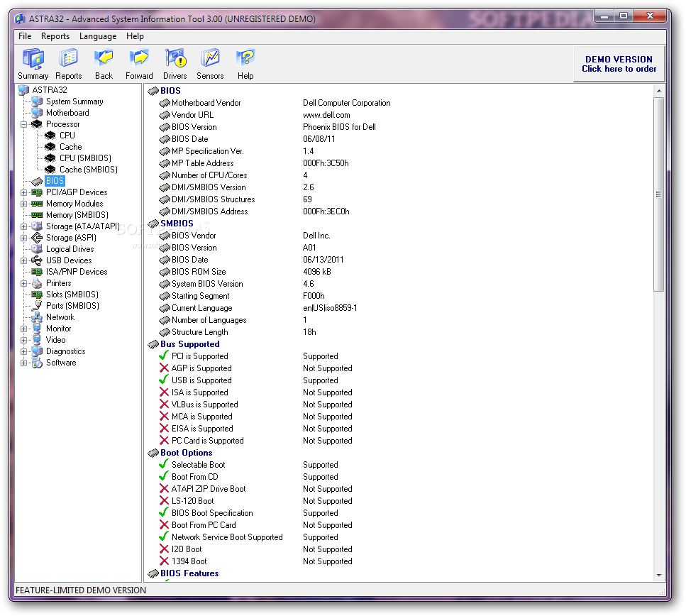
Task: Click the Motherboard tree icon
Action: [37, 113]
